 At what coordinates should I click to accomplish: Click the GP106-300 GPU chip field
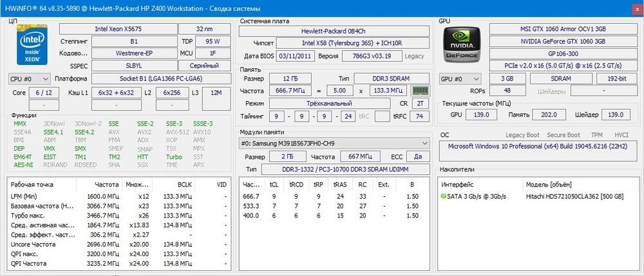pyautogui.click(x=563, y=53)
